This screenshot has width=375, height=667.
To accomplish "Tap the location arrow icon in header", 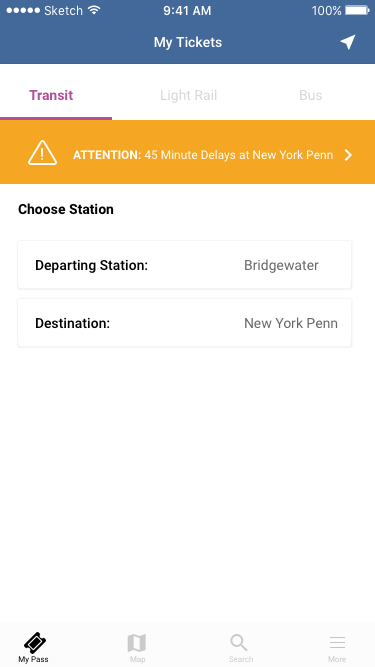I will tap(348, 42).
